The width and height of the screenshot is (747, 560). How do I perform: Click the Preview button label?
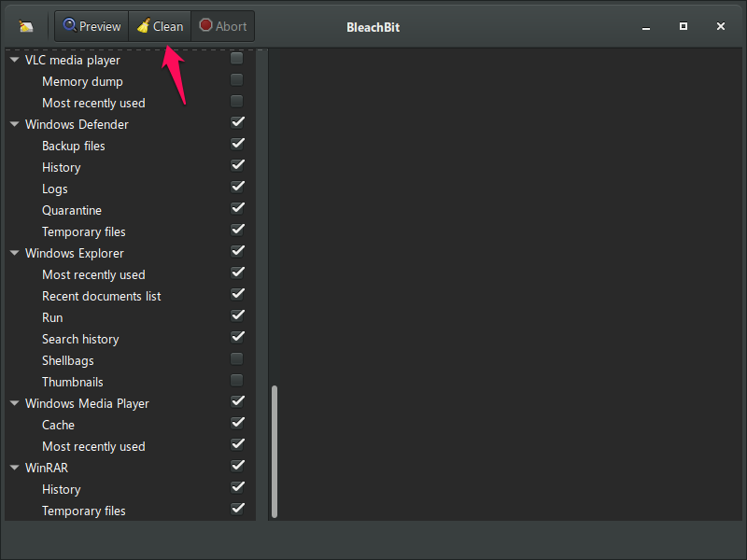100,27
